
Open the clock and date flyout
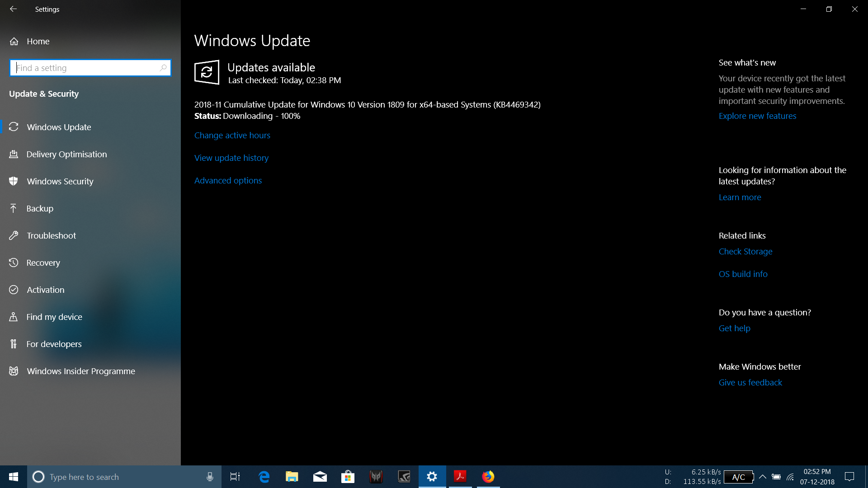(x=817, y=477)
